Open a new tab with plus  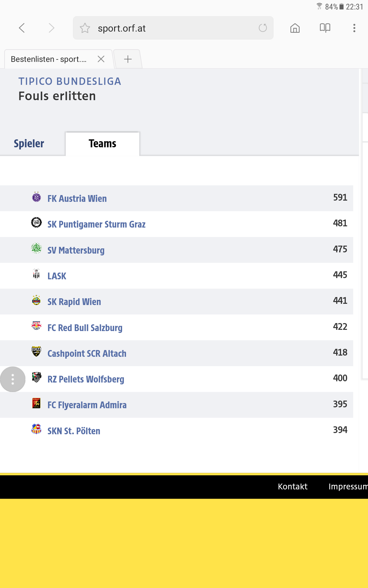click(128, 59)
